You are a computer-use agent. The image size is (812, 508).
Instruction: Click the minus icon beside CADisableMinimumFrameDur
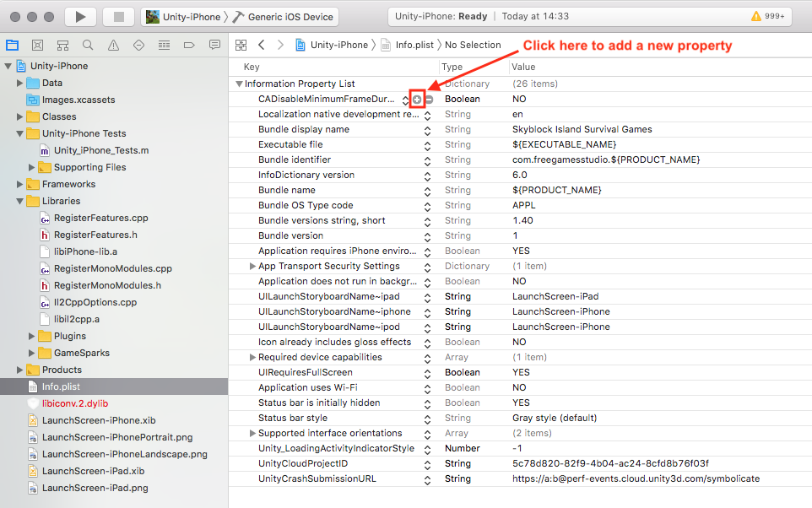(430, 100)
